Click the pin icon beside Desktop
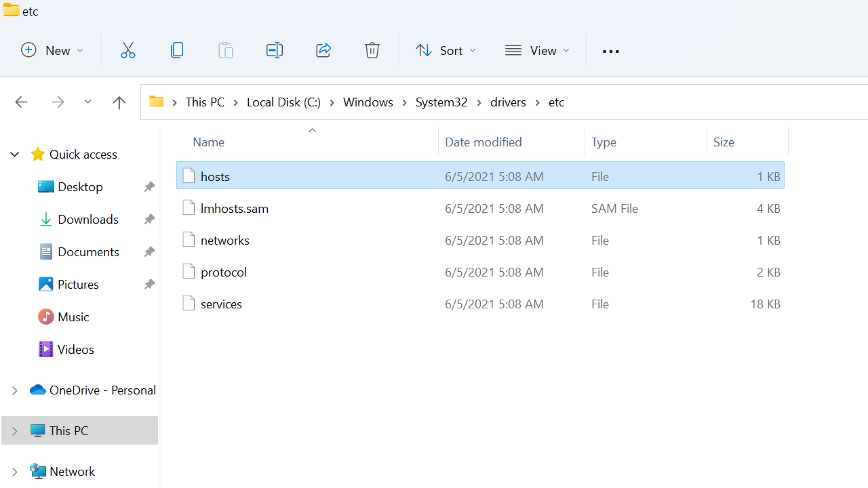 pyautogui.click(x=149, y=187)
